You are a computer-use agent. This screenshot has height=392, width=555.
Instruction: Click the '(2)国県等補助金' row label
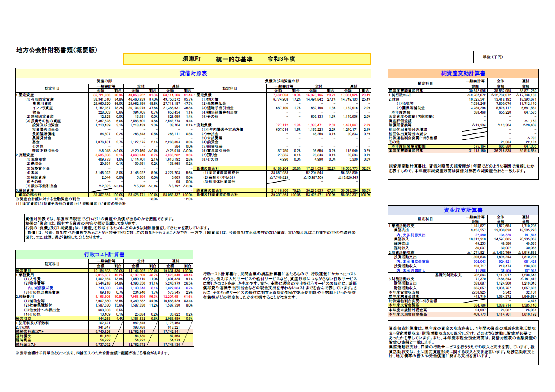411,108
